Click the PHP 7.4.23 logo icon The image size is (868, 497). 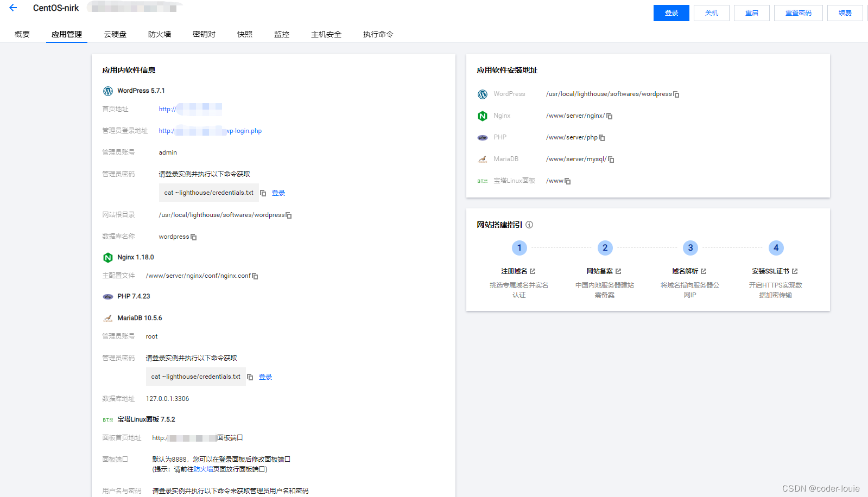point(108,297)
